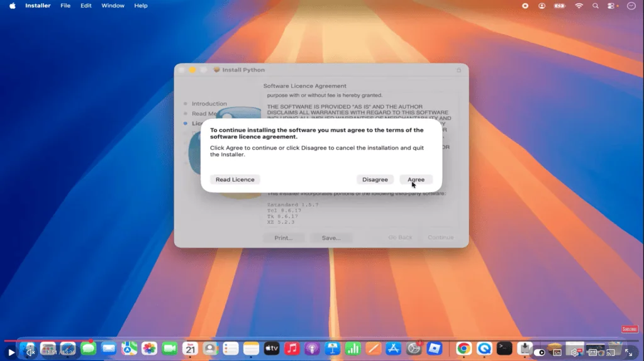The width and height of the screenshot is (644, 361).
Task: Open the Help menu
Action: point(141,6)
